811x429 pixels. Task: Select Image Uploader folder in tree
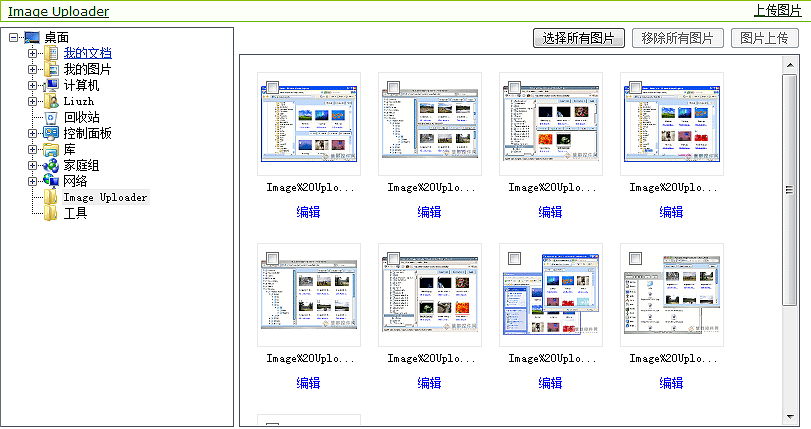coord(104,198)
